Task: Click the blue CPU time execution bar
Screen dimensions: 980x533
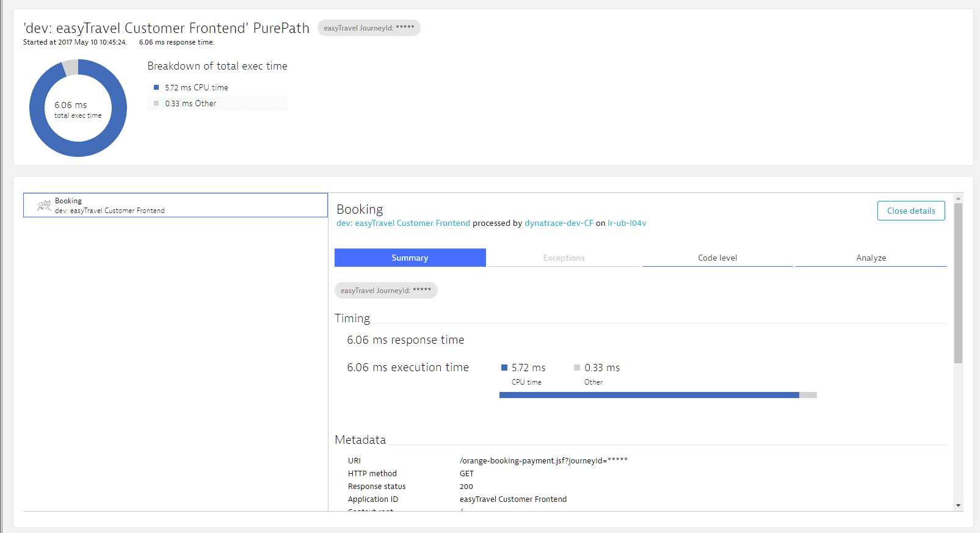Action: pyautogui.click(x=649, y=395)
